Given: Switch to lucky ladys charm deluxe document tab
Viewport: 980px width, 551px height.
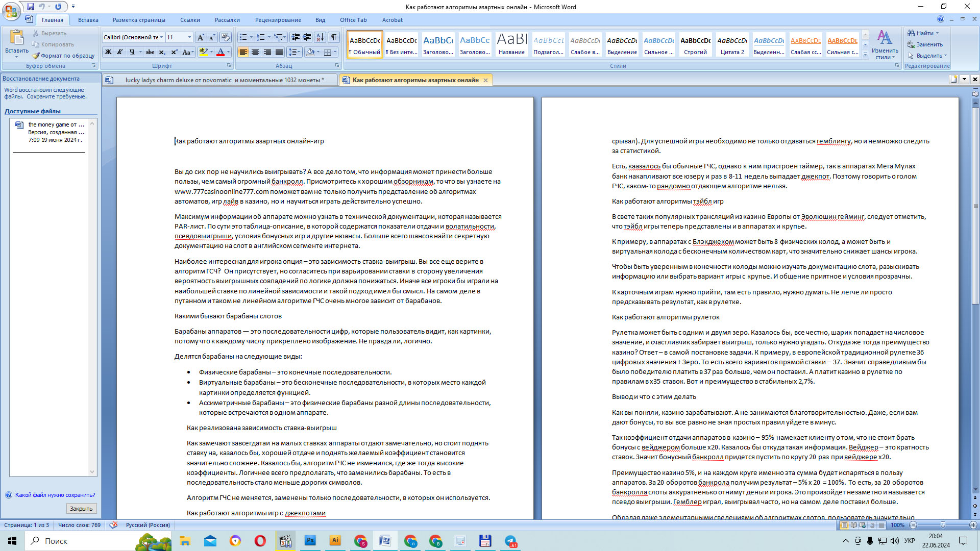Looking at the screenshot, I should pyautogui.click(x=220, y=80).
